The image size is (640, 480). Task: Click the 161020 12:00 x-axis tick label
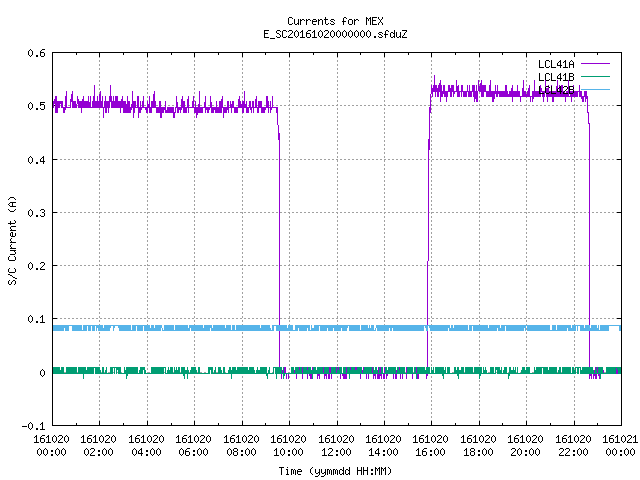(336, 446)
